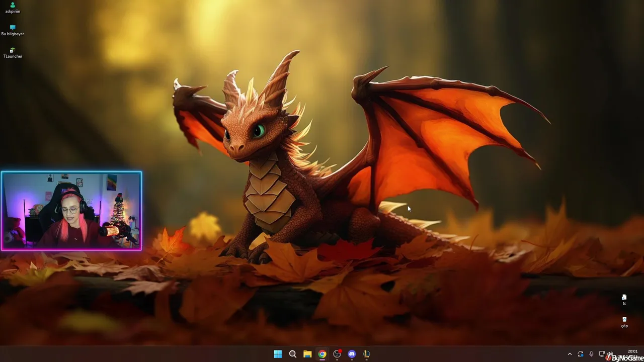
Task: Select the ts file on desktop
Action: tap(624, 300)
